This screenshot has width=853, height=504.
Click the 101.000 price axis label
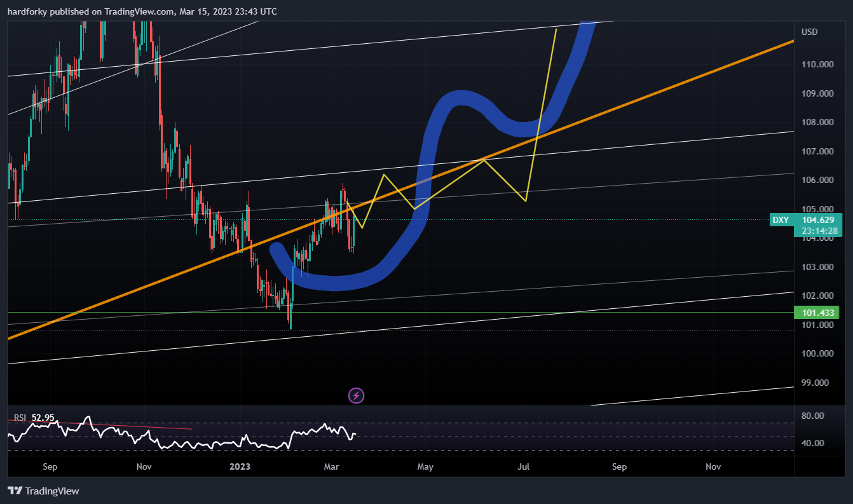pos(817,325)
